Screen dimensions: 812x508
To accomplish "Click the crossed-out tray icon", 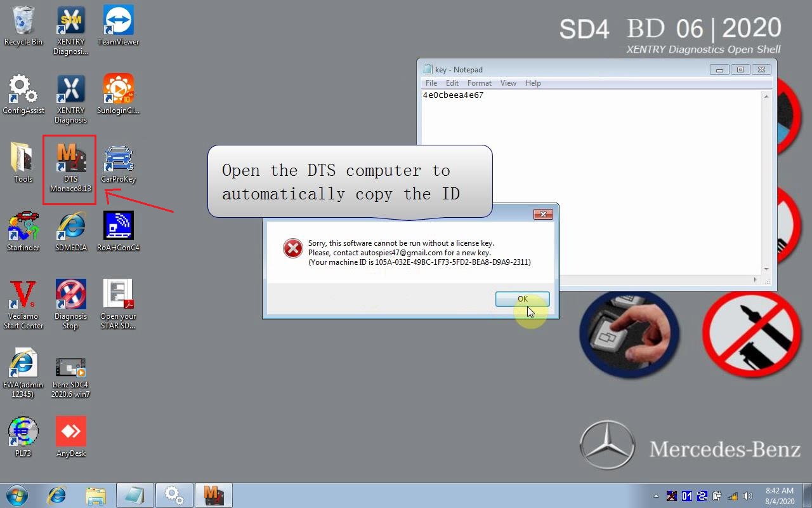I will tap(672, 496).
